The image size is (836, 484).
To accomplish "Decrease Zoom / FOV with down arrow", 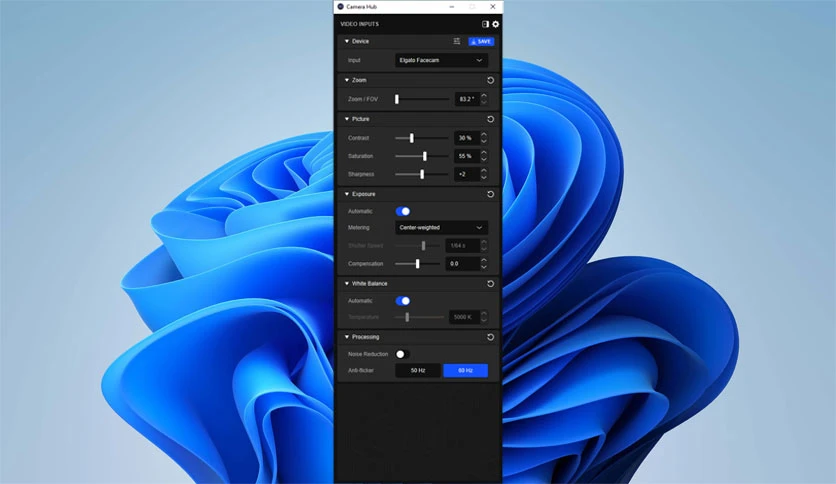I will point(484,102).
